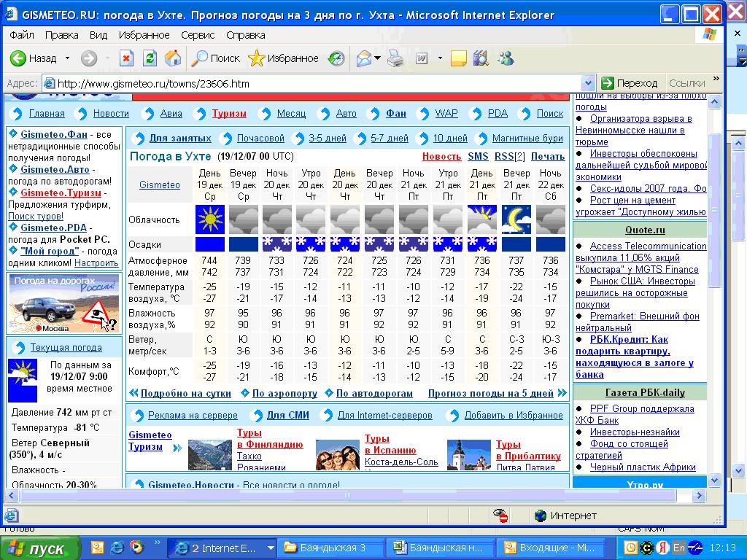Open the Текущая погода link
747x560 pixels.
tap(66, 348)
